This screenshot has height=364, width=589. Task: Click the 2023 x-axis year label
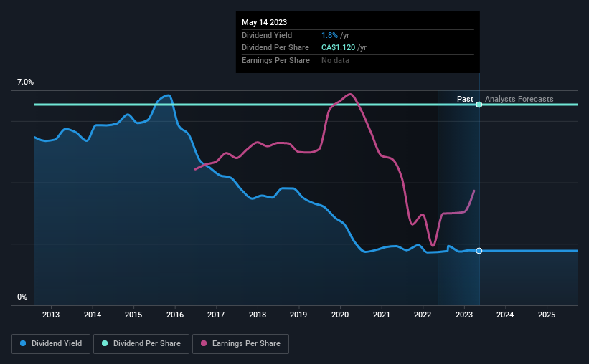(464, 315)
